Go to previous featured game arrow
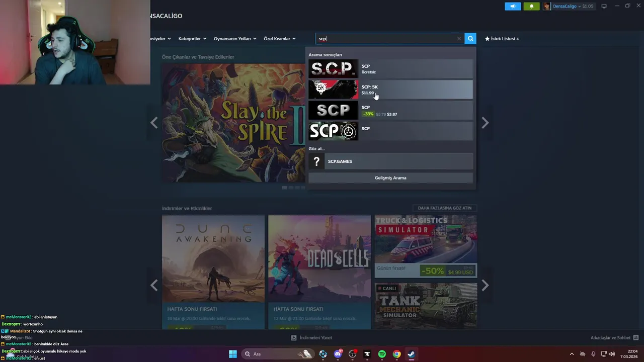 (x=154, y=123)
